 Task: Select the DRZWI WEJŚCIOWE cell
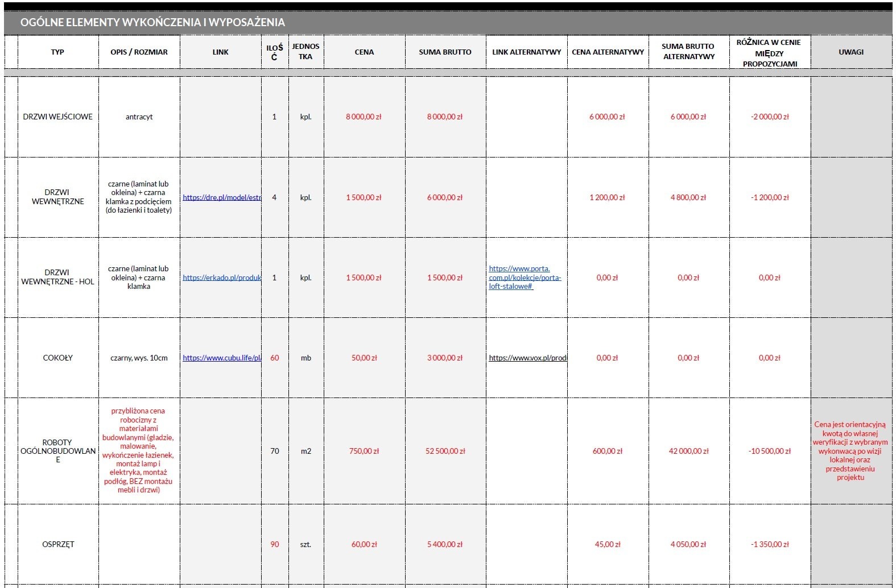click(57, 117)
